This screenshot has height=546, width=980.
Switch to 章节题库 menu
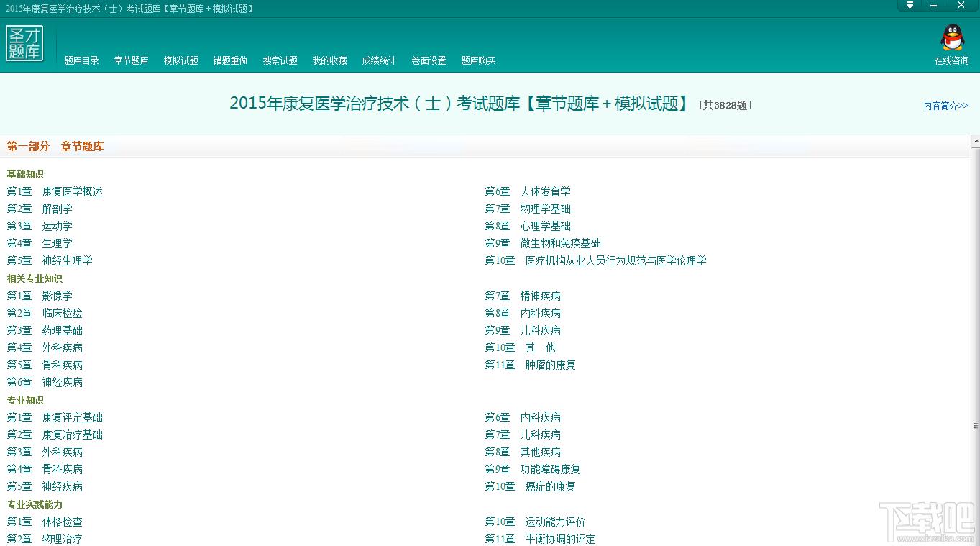(x=132, y=60)
